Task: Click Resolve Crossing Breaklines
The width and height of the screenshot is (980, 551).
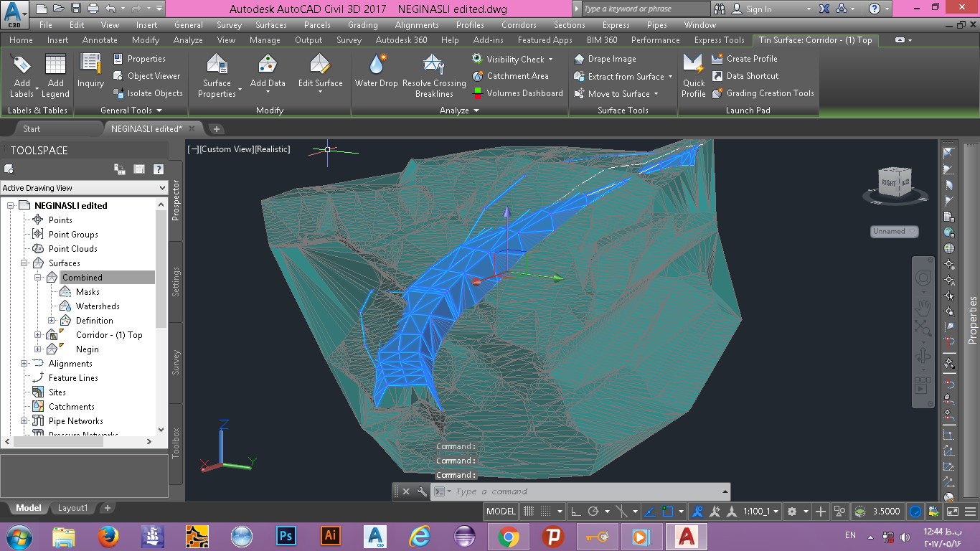Action: (434, 75)
